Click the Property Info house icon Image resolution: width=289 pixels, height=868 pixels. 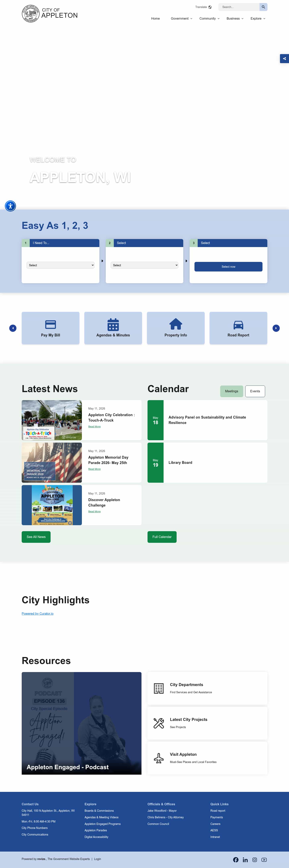click(176, 324)
